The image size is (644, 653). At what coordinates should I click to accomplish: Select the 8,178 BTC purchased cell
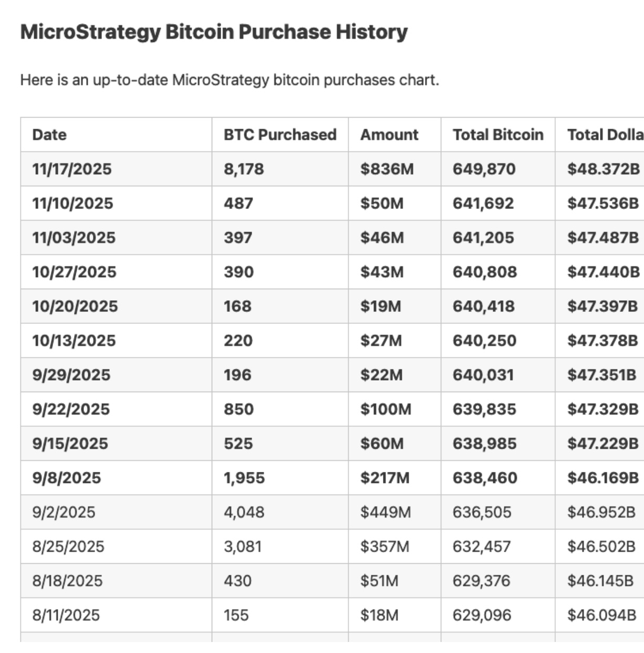pos(244,169)
